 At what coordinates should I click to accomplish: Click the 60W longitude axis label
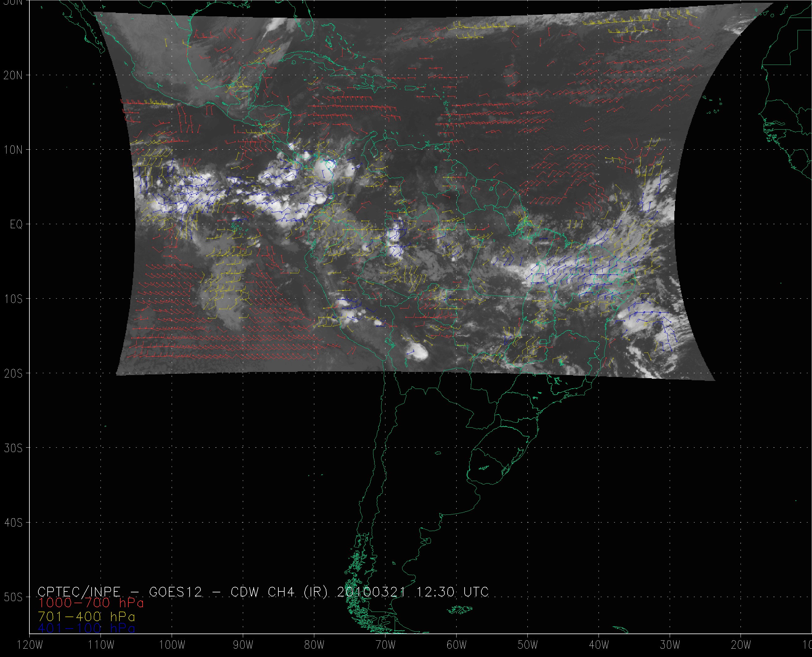(x=457, y=645)
